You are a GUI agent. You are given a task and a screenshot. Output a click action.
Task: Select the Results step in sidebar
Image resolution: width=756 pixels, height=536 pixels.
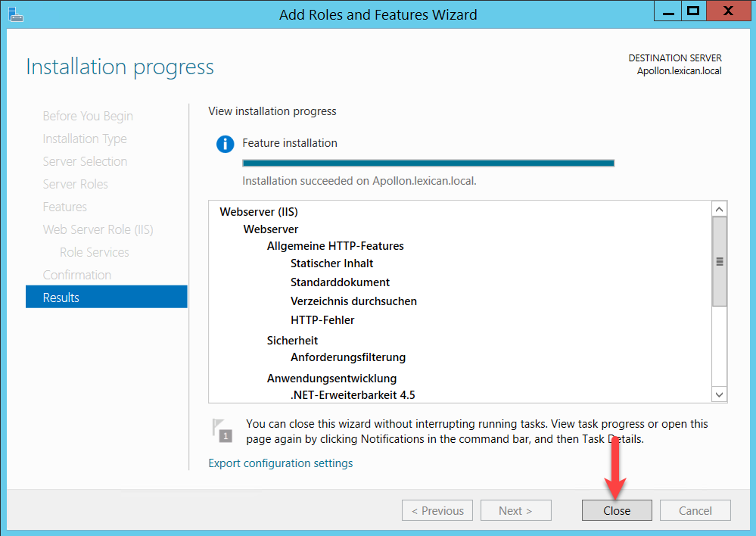106,298
